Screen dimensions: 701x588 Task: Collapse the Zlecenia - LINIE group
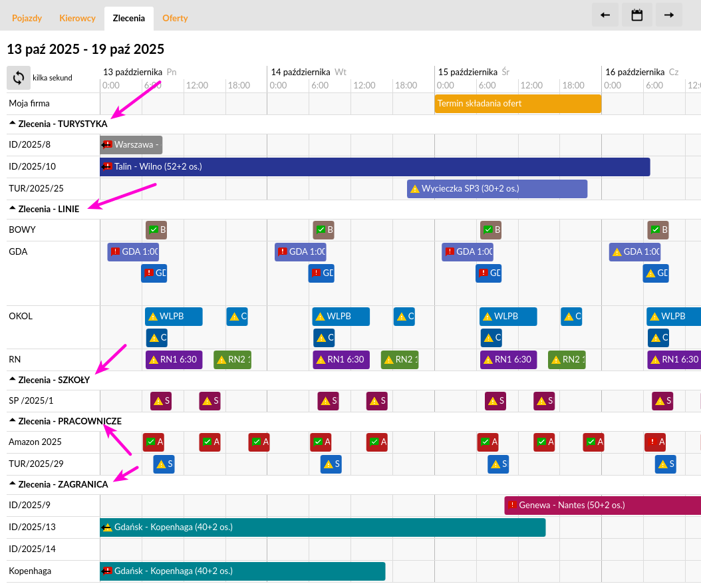click(13, 209)
